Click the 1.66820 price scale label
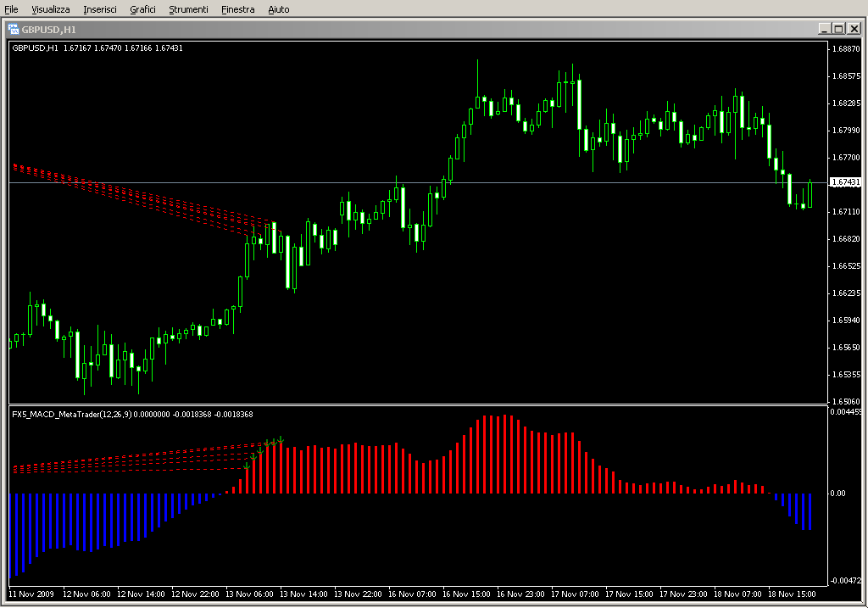Viewport: 868px width, 608px height. (847, 238)
